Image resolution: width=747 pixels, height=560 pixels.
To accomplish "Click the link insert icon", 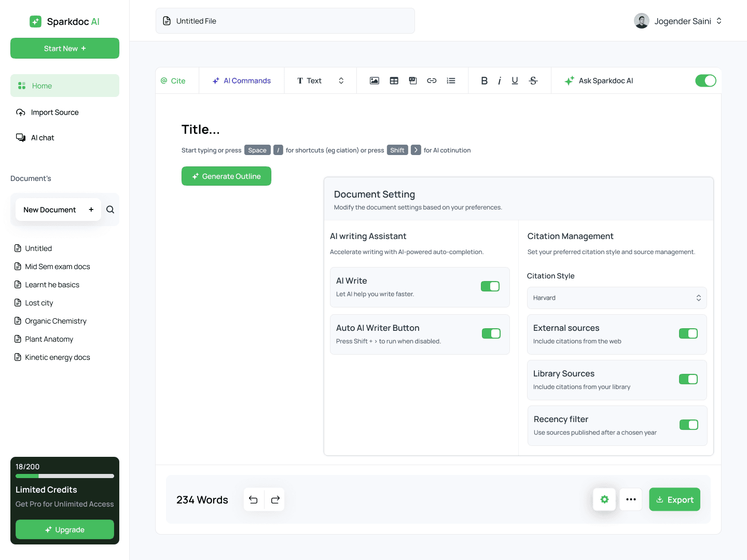I will (432, 81).
